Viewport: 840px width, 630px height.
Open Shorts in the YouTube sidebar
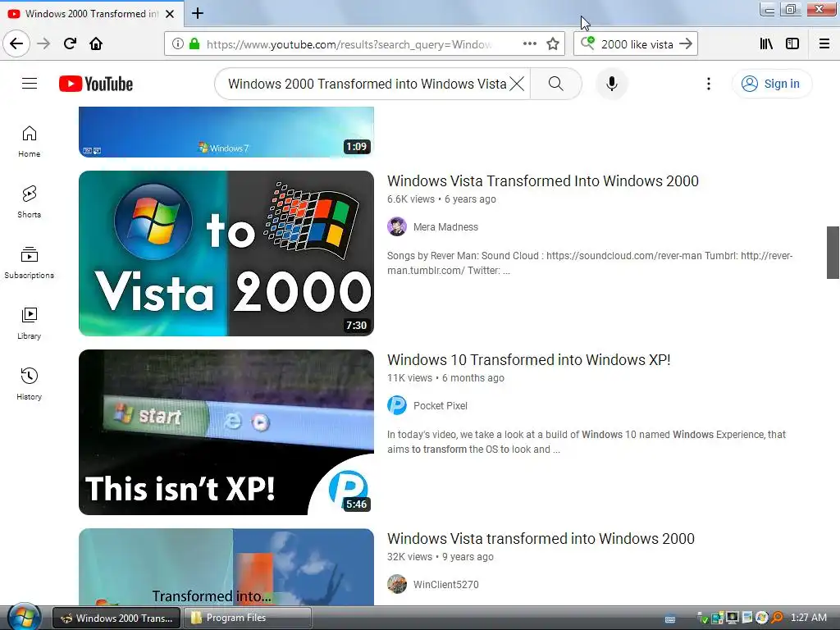30,203
